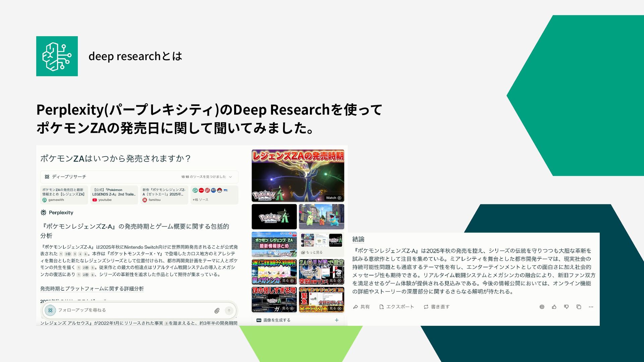Copy the answer with copy icon
The image size is (644, 362).
coord(579,307)
